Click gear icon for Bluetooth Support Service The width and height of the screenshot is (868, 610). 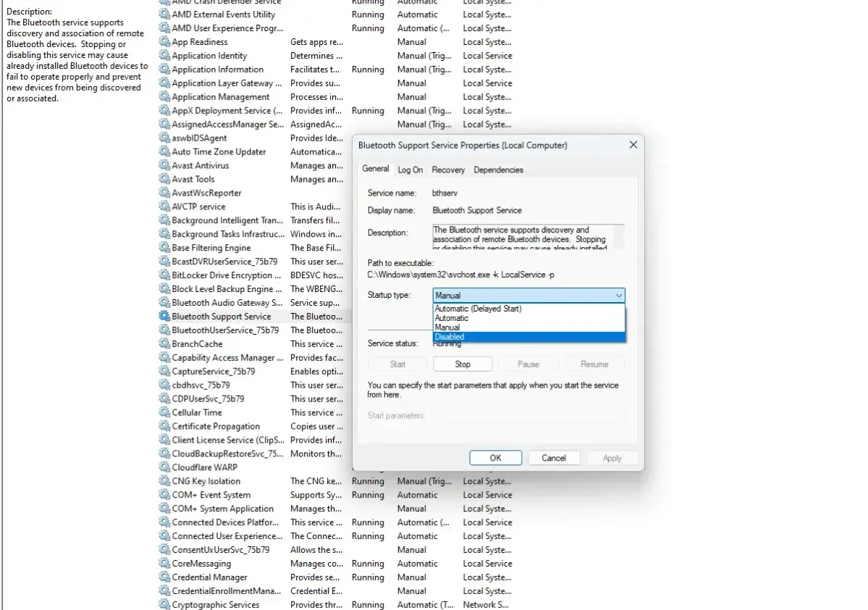pyautogui.click(x=164, y=317)
